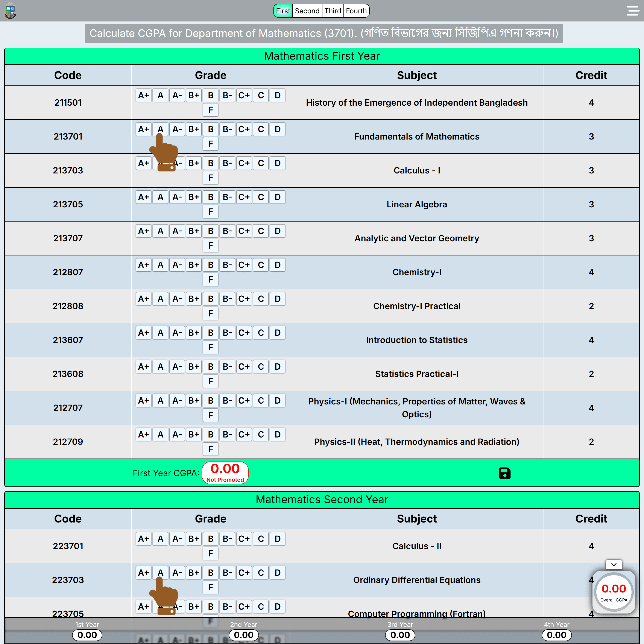Viewport: 644px width, 644px height.
Task: Select grade F for History of Emergence course
Action: (211, 110)
